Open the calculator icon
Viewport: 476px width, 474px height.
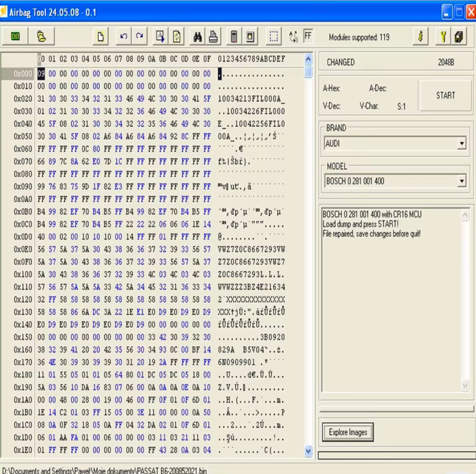pos(234,37)
